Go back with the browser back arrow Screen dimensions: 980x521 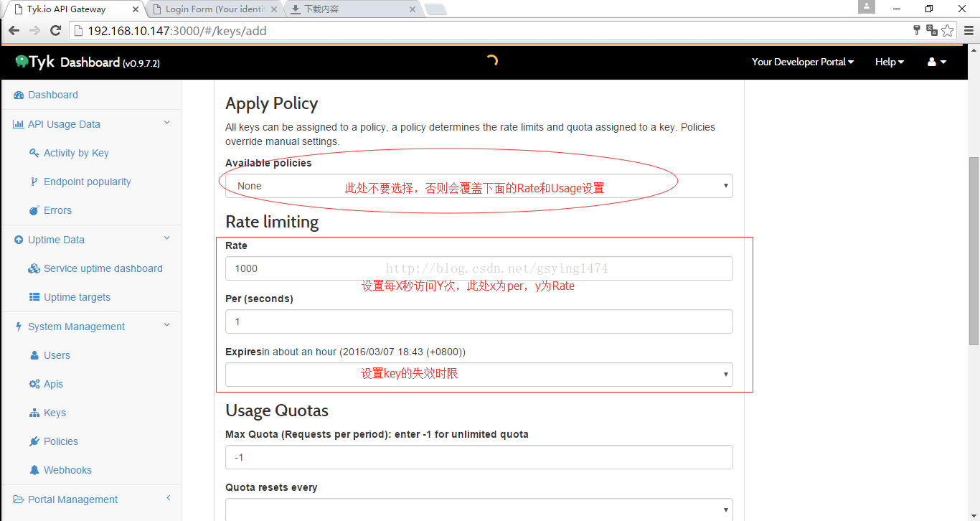click(14, 31)
